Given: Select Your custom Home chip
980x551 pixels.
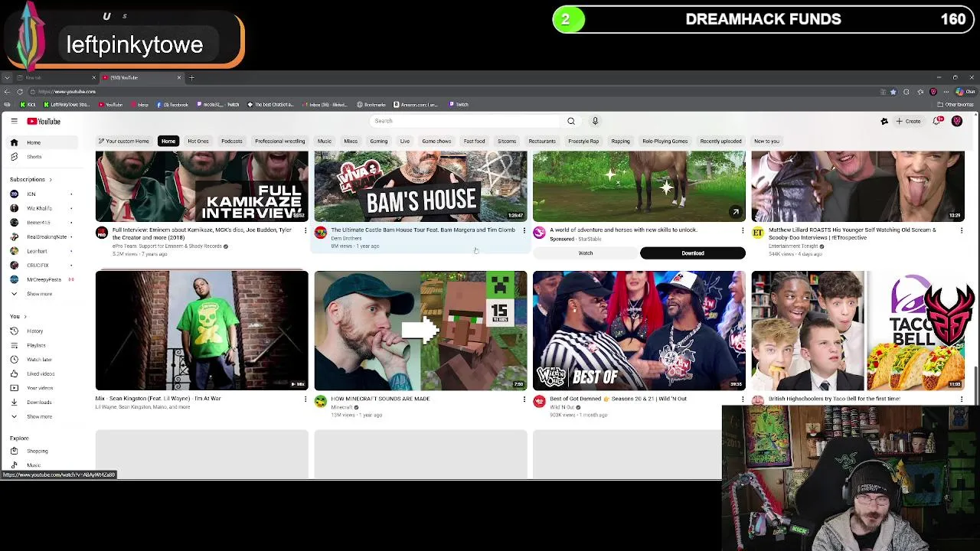Looking at the screenshot, I should 124,141.
